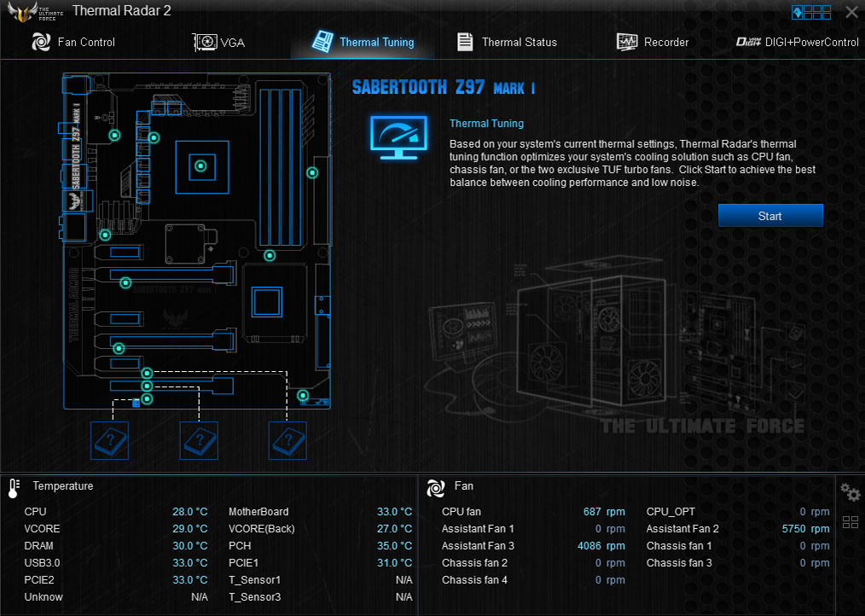
Task: Click the Unknow sensor label
Action: (x=44, y=597)
